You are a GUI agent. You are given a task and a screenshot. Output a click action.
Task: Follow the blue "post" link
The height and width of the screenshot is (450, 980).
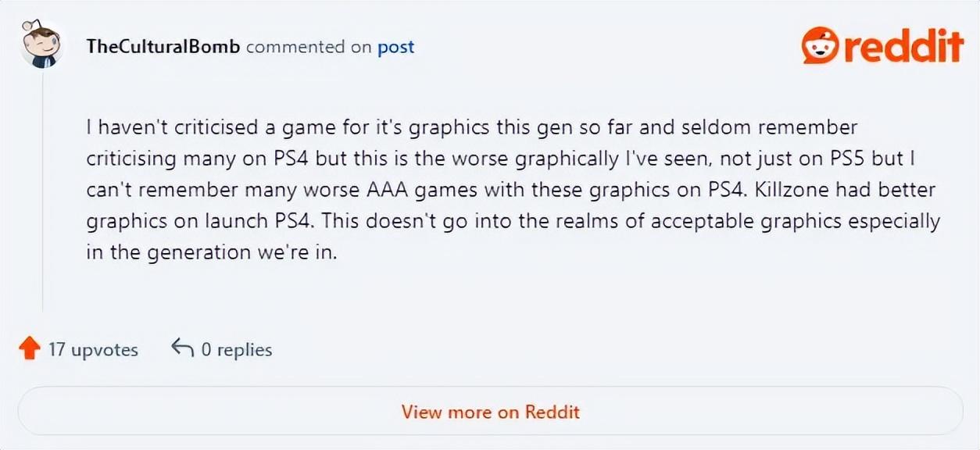tap(395, 47)
